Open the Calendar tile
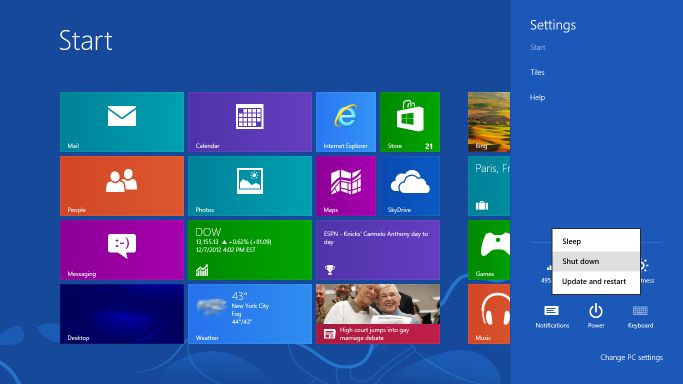 point(250,122)
